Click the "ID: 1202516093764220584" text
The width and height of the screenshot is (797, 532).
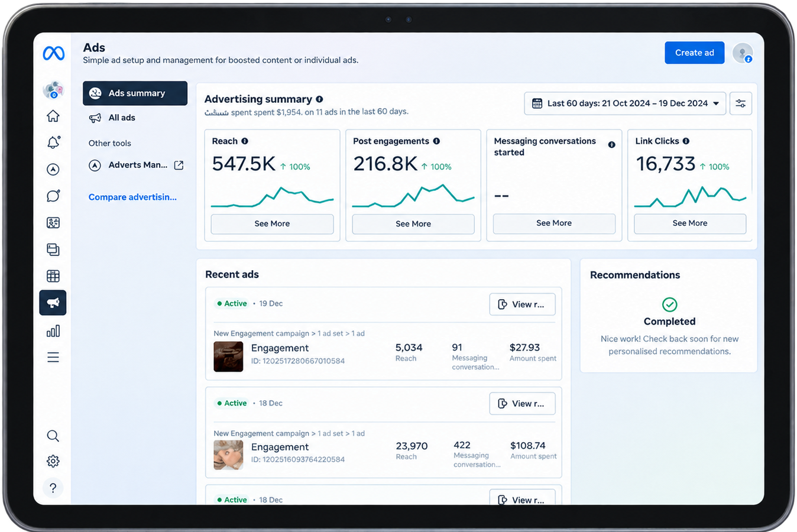298,460
